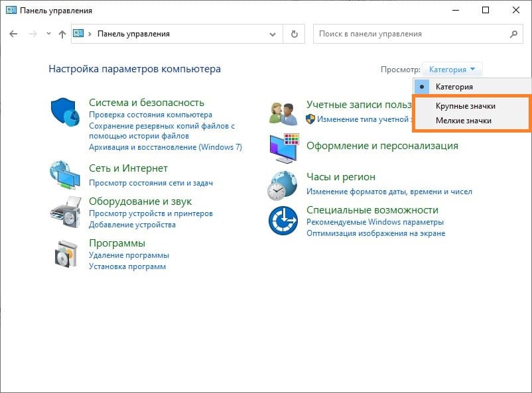The width and height of the screenshot is (532, 393).
Task: Click the Clock and Region globe icon
Action: [283, 186]
